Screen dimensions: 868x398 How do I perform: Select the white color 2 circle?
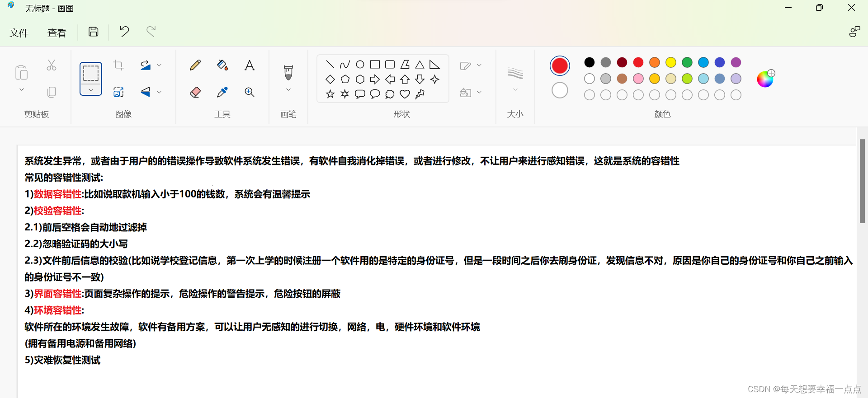[560, 90]
